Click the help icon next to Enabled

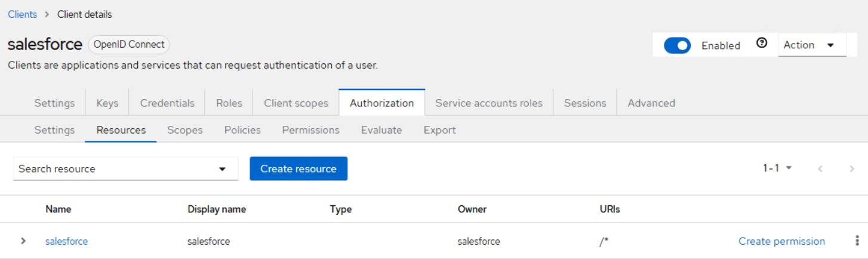tap(761, 44)
